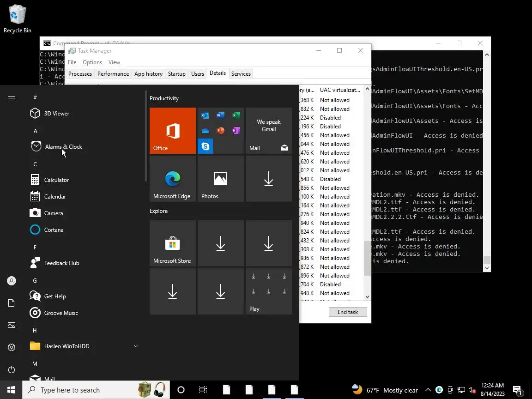
Task: Open Settings from the Start menu rail
Action: tap(12, 347)
